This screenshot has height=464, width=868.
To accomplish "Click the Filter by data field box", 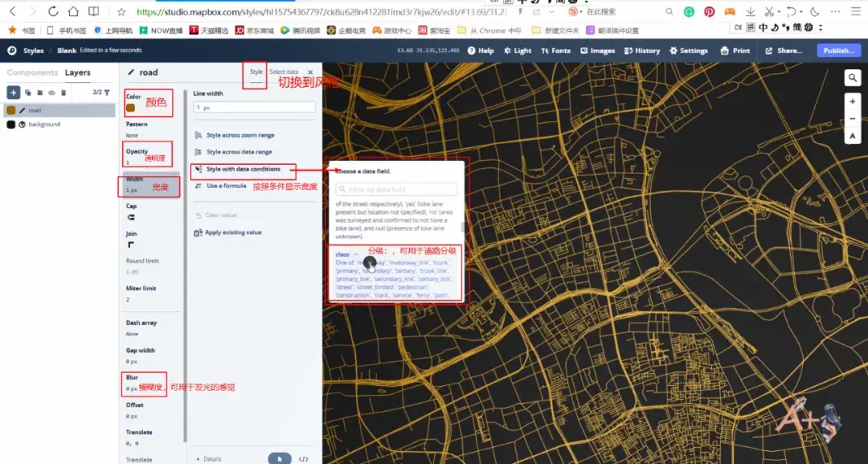I will [396, 189].
